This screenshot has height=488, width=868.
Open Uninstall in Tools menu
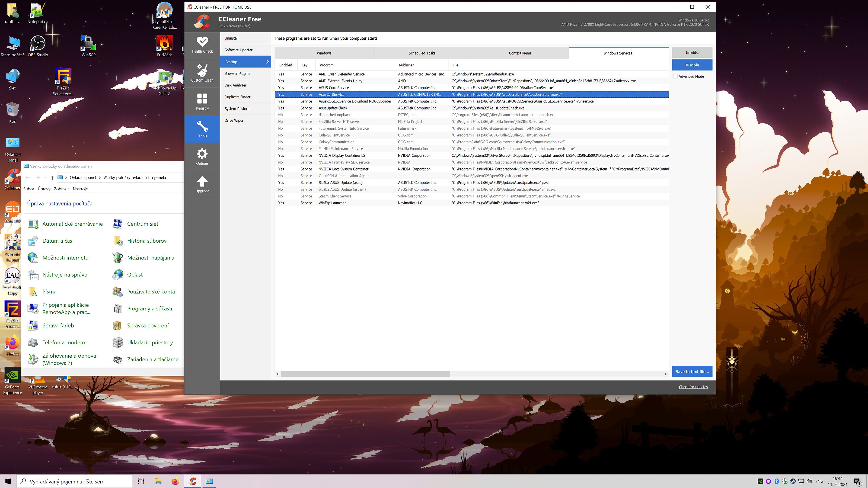pyautogui.click(x=246, y=38)
